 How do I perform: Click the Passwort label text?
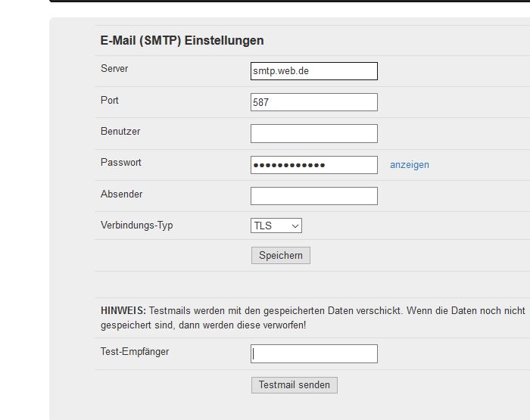(121, 163)
